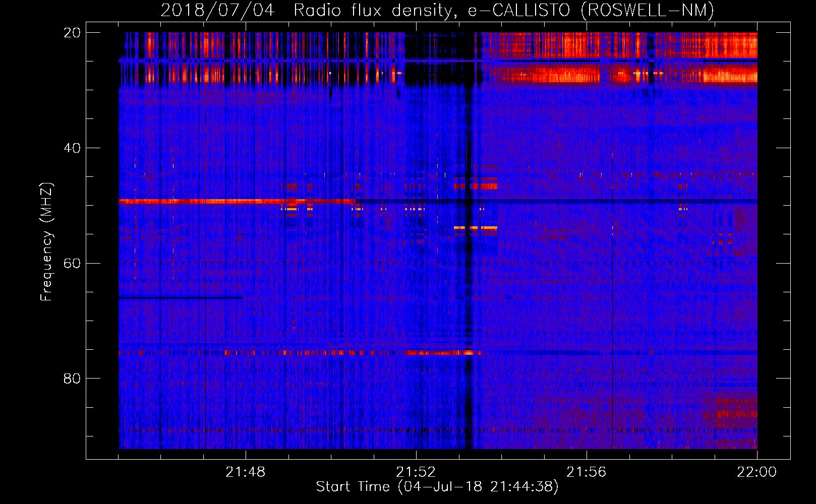816x504 pixels.
Task: Click the 'Frequency (MHZ)' axis label
Action: (46, 242)
